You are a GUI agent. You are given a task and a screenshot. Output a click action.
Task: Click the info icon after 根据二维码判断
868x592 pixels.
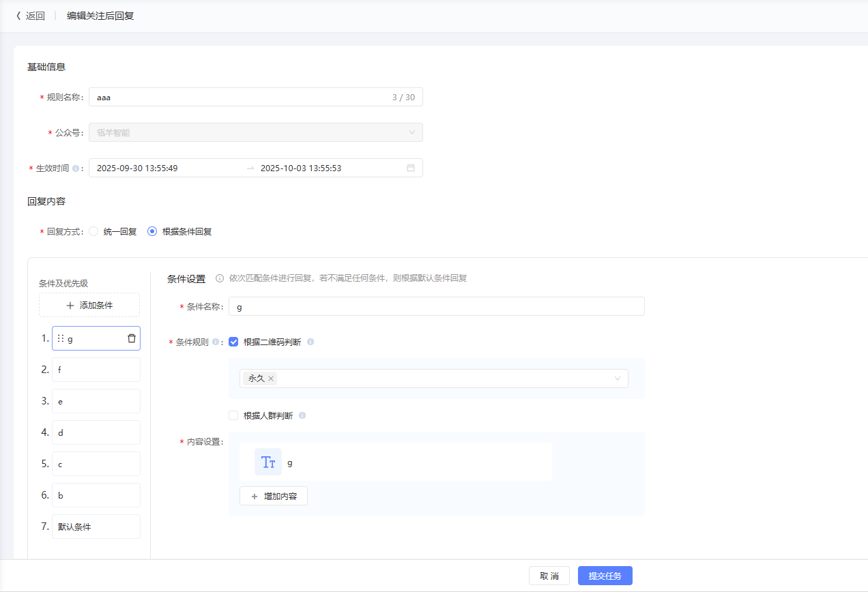click(310, 342)
